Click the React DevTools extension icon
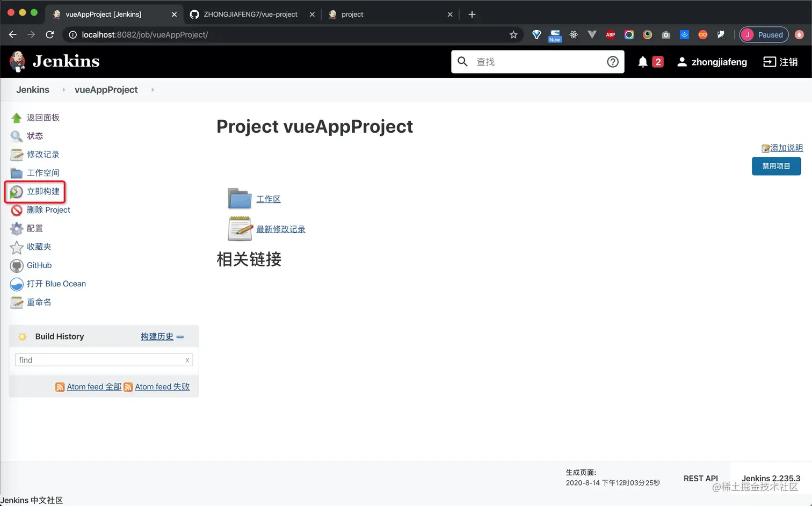This screenshot has width=812, height=506. click(574, 35)
